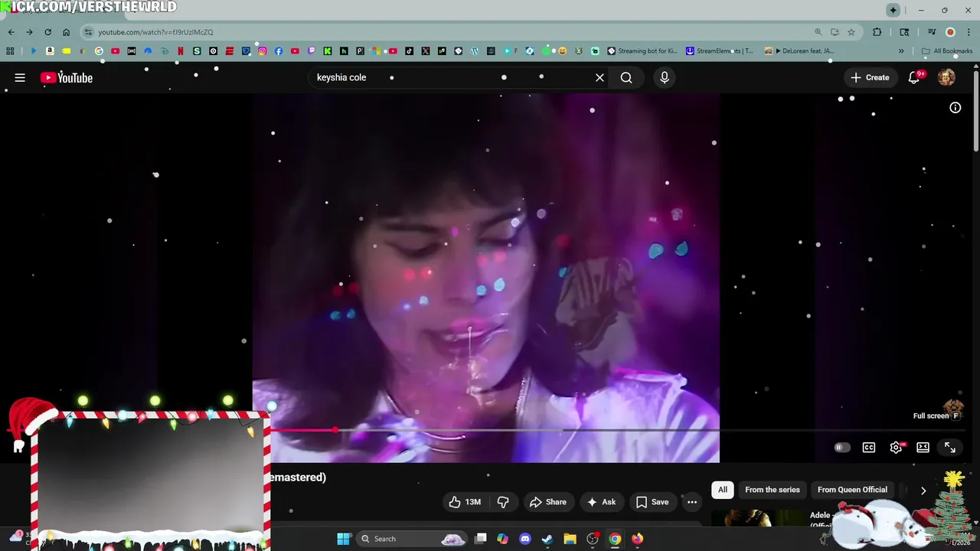This screenshot has width=980, height=551.
Task: Open the Adele recommended video thumbnail
Action: point(758,518)
